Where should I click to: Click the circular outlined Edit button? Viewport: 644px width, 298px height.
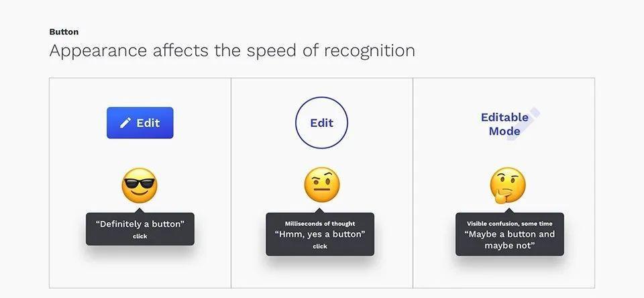(321, 122)
